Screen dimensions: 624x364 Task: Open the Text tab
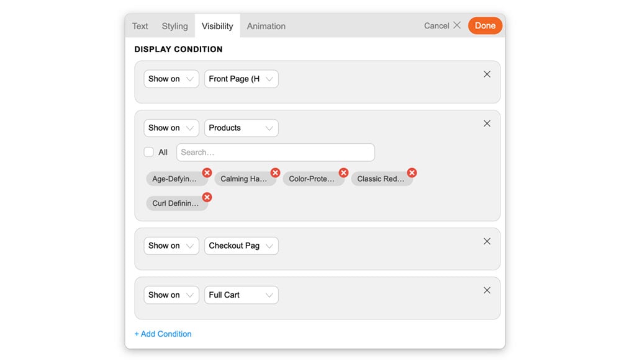tap(140, 26)
